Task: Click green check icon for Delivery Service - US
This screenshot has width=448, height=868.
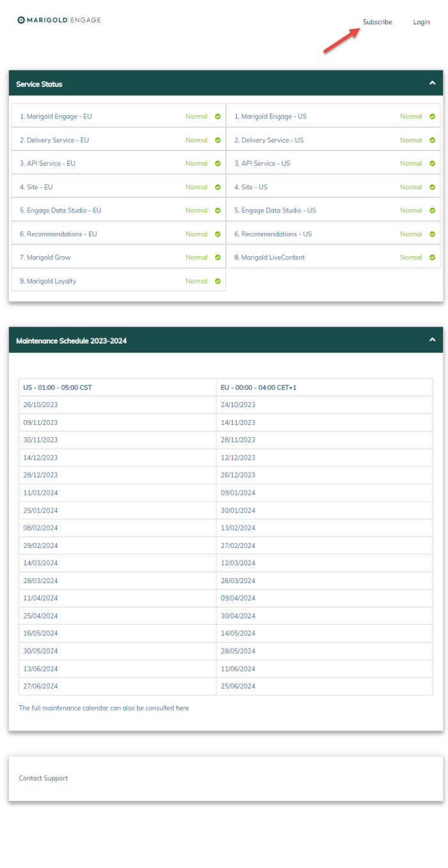Action: [432, 140]
